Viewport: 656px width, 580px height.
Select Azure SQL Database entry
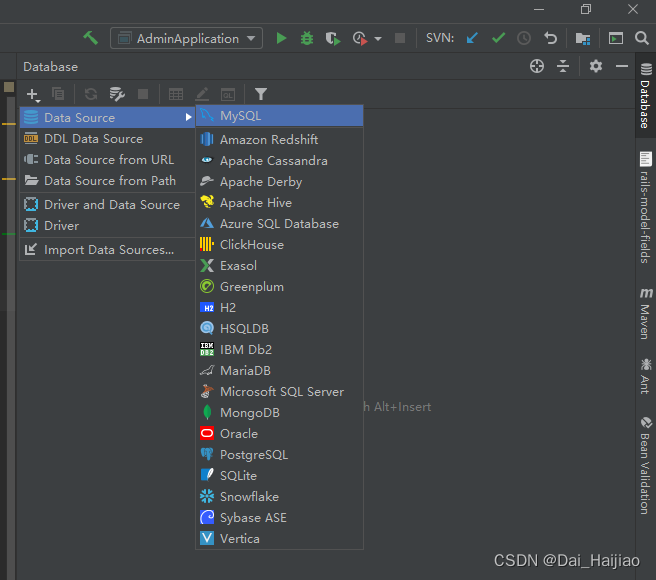(x=279, y=223)
